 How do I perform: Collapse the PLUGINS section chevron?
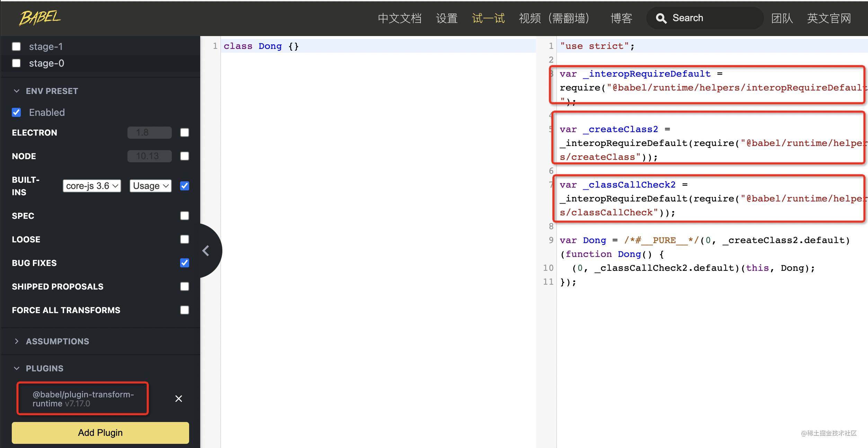[17, 368]
